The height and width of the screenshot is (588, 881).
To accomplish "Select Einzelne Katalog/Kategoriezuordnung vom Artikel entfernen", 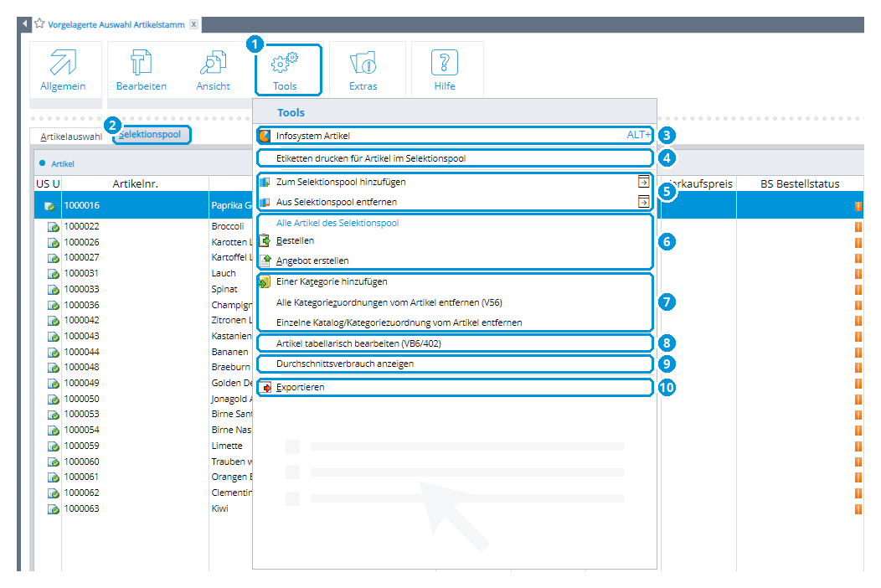I will (x=455, y=322).
